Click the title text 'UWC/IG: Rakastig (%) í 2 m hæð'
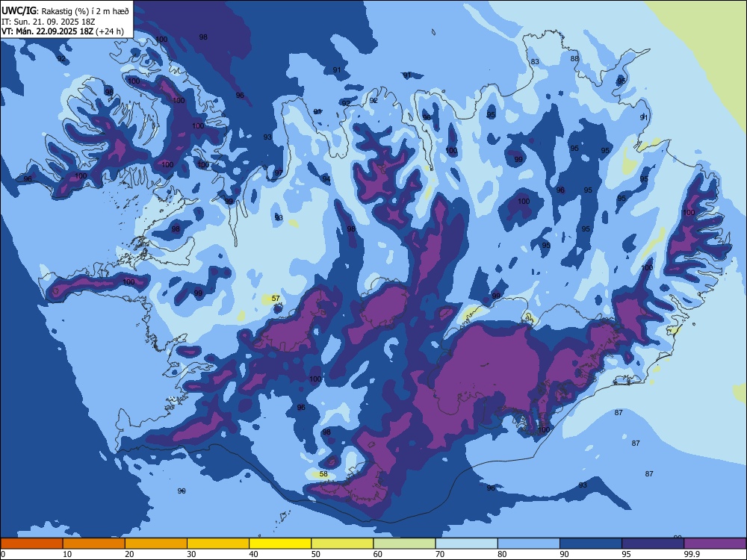Viewport: 747px width, 560px height. click(65, 10)
